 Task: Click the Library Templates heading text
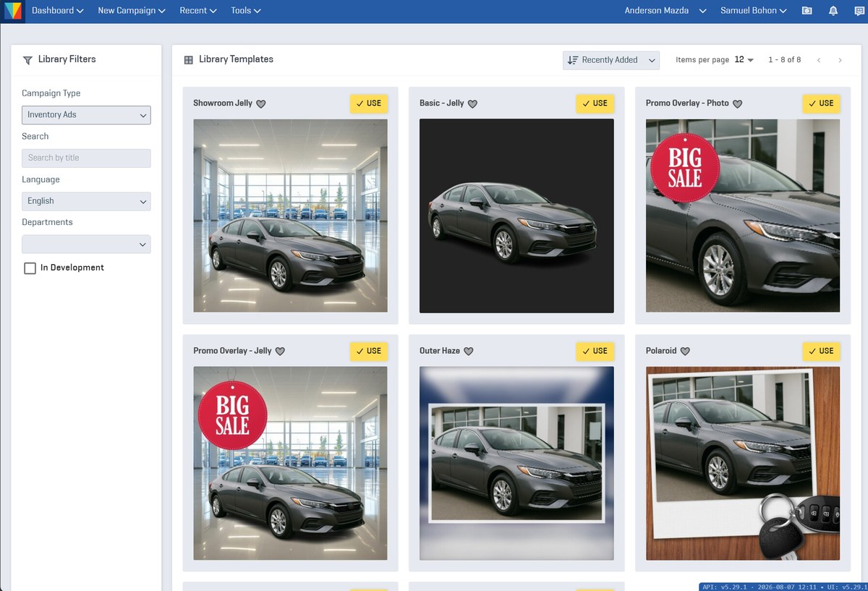coord(236,59)
